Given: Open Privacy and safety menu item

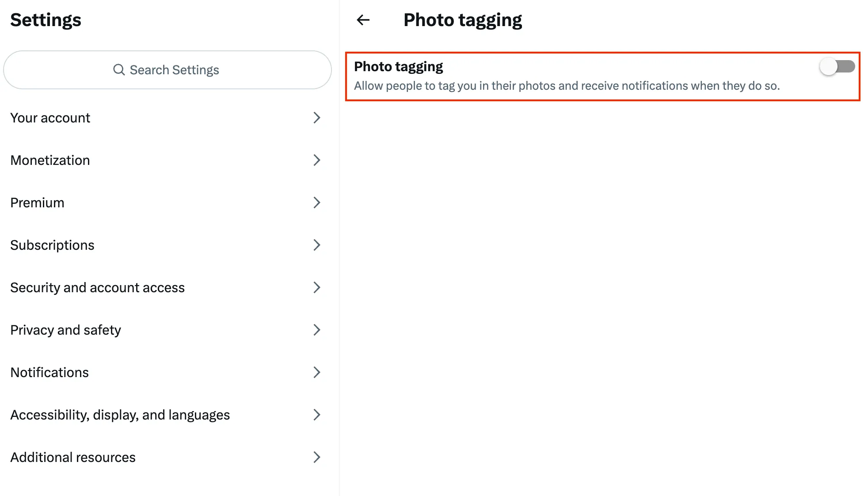Looking at the screenshot, I should pos(65,330).
